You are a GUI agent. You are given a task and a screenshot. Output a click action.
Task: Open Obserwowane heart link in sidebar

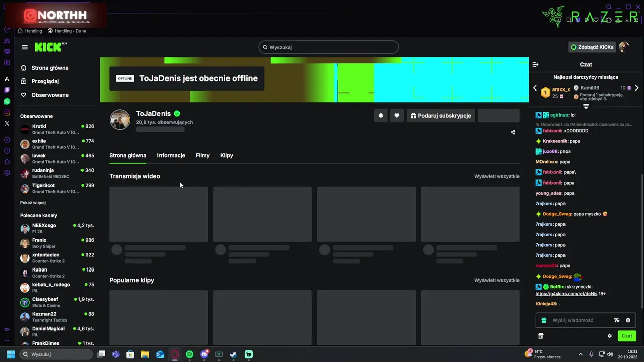[45, 95]
